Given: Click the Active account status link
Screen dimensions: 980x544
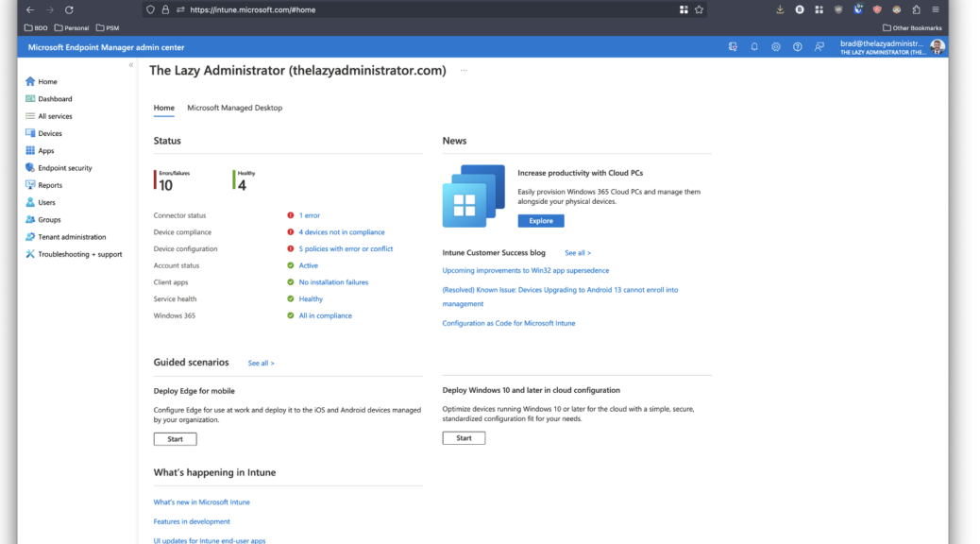Looking at the screenshot, I should tap(308, 265).
